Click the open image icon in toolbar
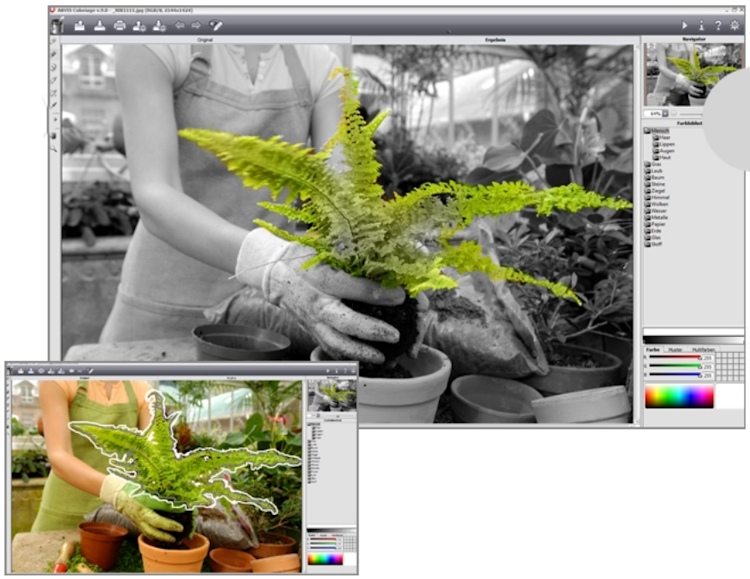750x579 pixels. click(x=79, y=25)
